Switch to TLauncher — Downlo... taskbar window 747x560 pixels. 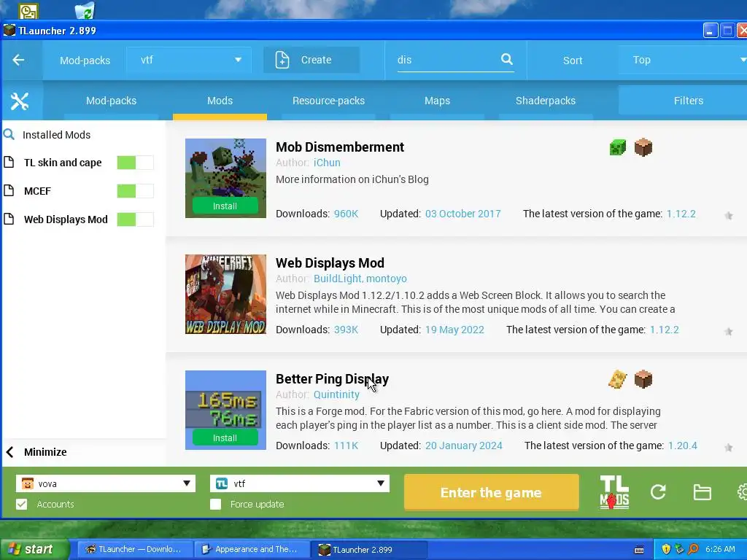[x=135, y=549]
